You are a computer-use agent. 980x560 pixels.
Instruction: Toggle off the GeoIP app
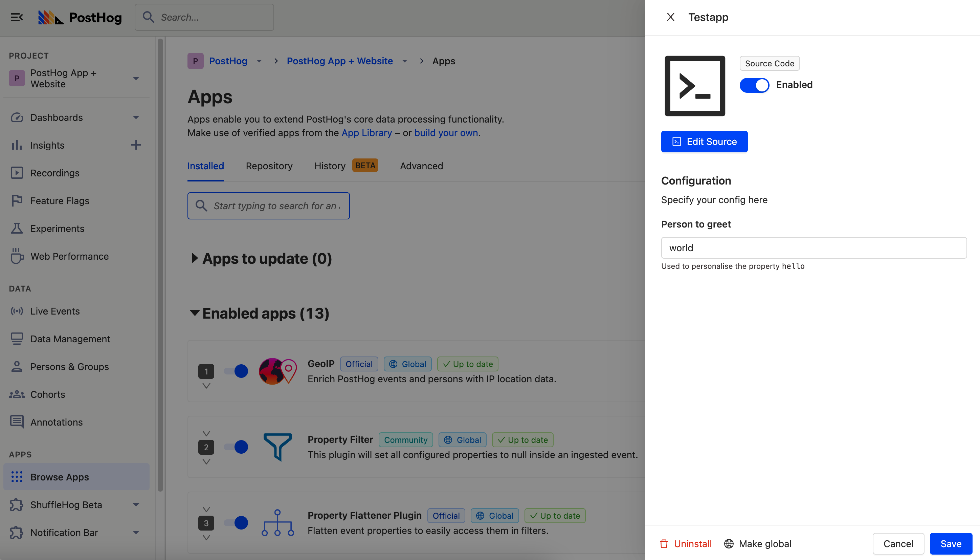236,371
